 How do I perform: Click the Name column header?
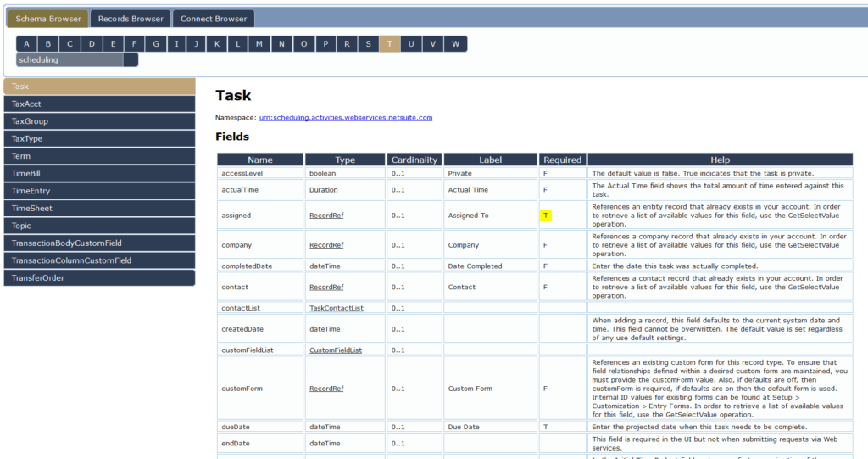pyautogui.click(x=260, y=160)
